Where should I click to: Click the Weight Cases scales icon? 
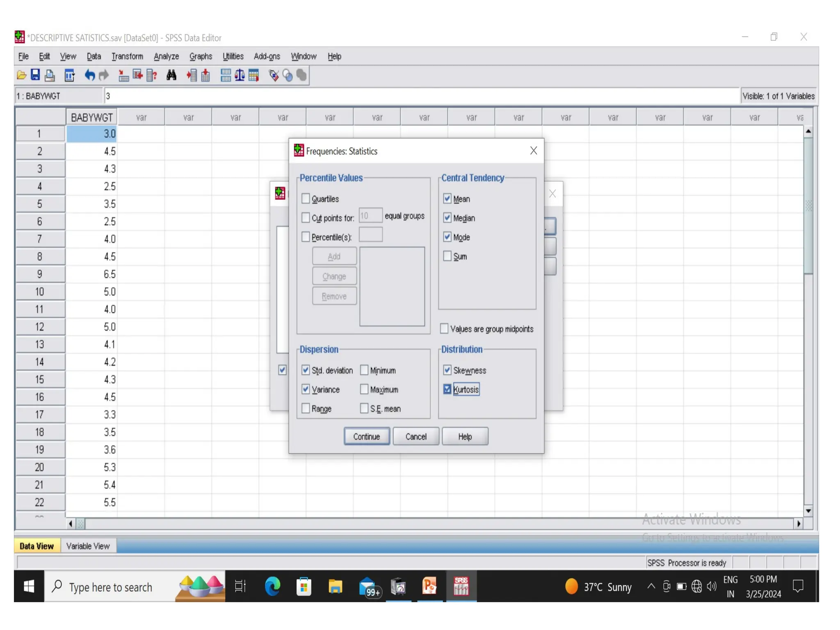click(240, 75)
